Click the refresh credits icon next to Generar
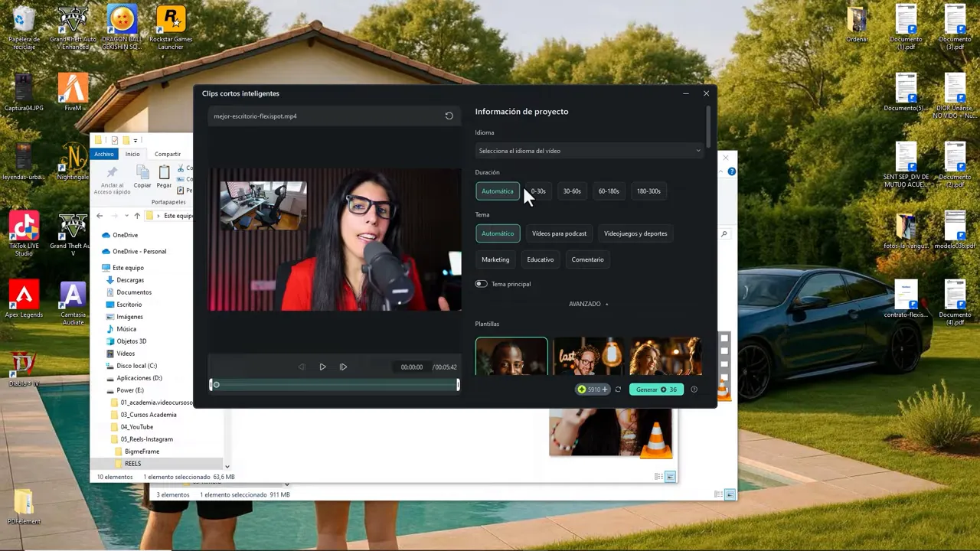 618,390
